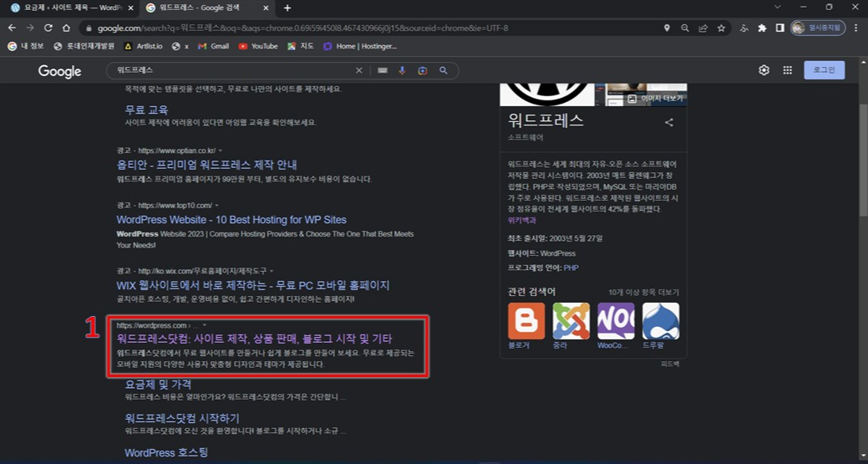
Task: Clear the search box with the X
Action: pos(358,70)
